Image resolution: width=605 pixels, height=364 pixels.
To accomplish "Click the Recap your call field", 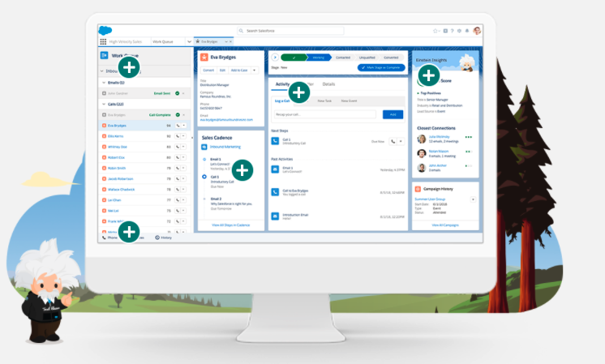I will [x=325, y=114].
